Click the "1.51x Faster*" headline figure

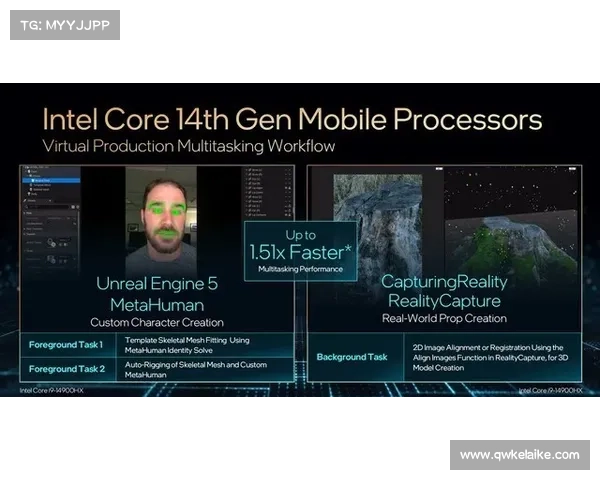(x=300, y=252)
